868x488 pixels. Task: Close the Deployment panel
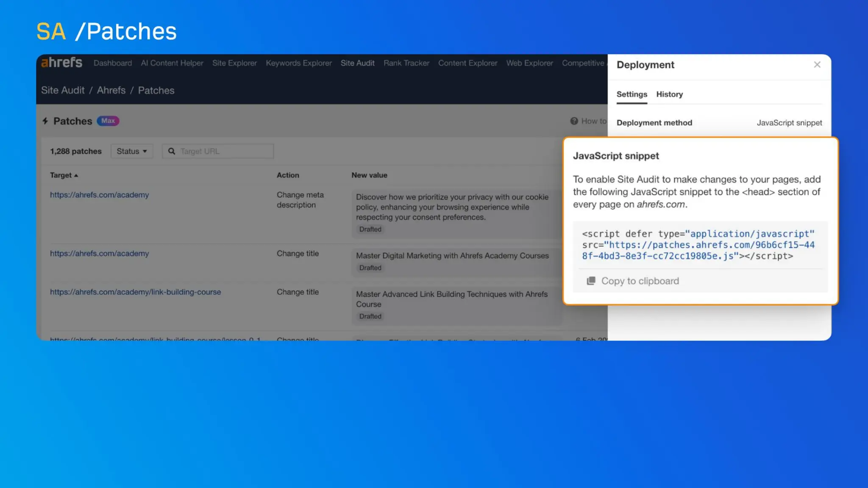coord(817,65)
